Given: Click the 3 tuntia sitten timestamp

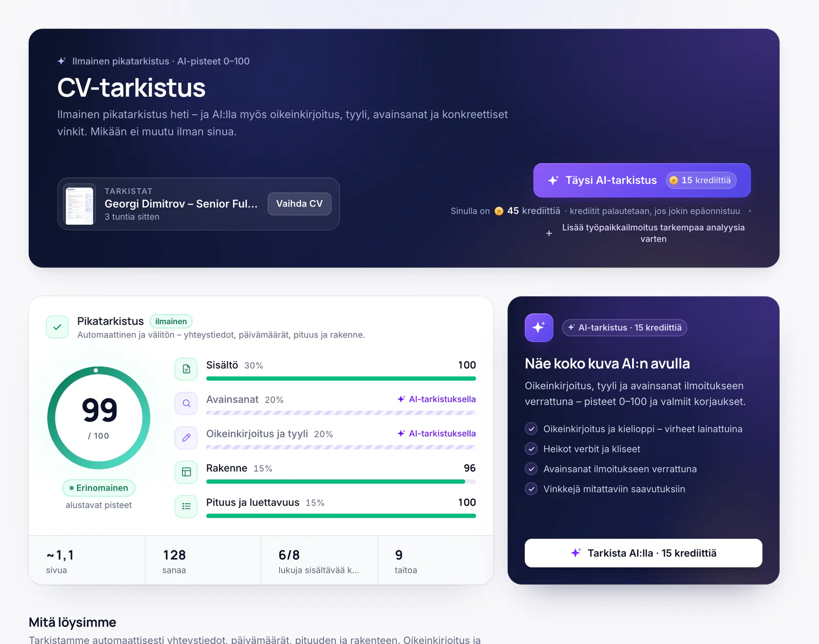Looking at the screenshot, I should 132,217.
